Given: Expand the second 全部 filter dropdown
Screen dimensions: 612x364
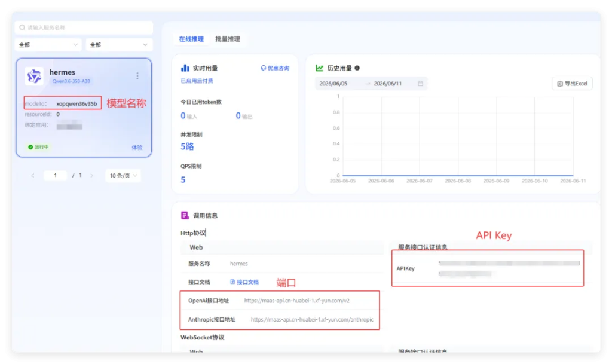Looking at the screenshot, I should click(119, 45).
